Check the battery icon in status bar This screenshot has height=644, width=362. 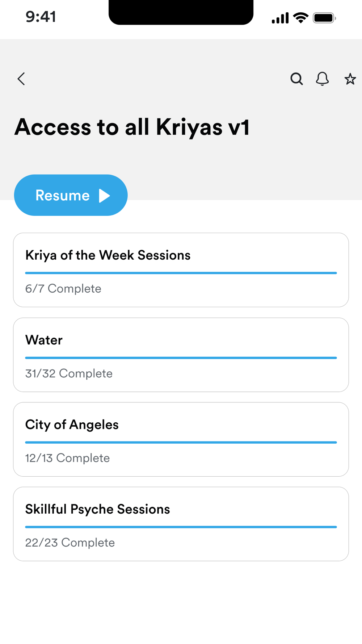324,18
